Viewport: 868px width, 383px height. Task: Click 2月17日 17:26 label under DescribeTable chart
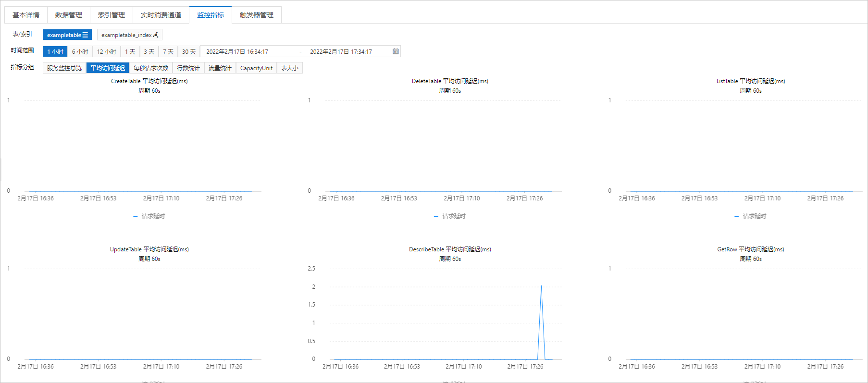[x=525, y=367]
